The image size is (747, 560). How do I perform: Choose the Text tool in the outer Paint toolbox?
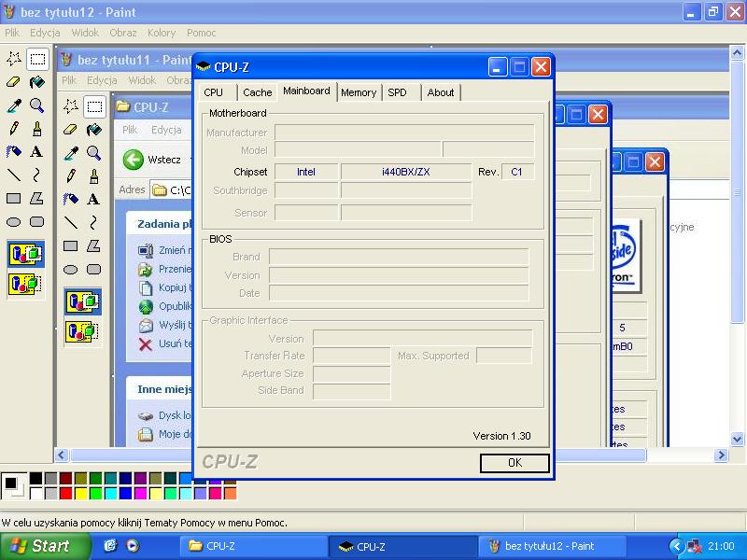pos(37,152)
